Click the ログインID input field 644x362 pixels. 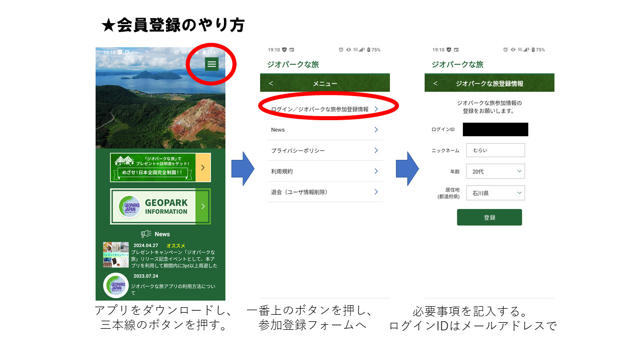[496, 129]
